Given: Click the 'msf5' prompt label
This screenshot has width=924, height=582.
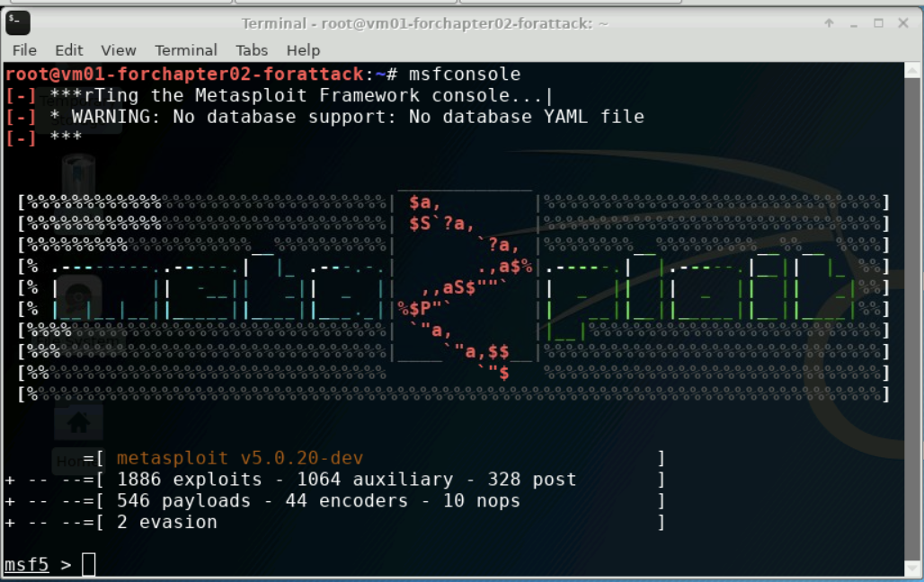Looking at the screenshot, I should point(27,564).
